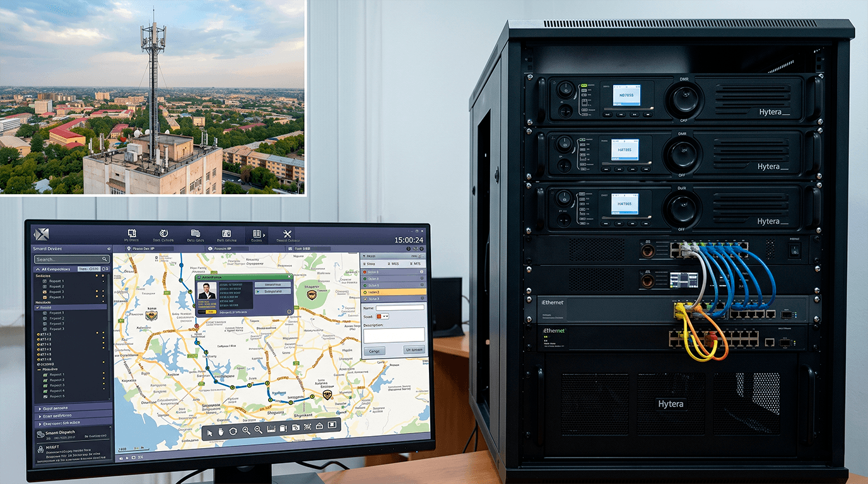Select the yellow-highlighted row in the right list
Screen dimensions: 868x484
[x=393, y=292]
